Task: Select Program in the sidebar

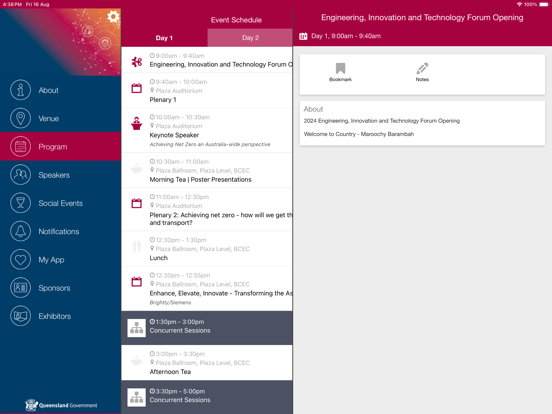Action: (x=61, y=146)
